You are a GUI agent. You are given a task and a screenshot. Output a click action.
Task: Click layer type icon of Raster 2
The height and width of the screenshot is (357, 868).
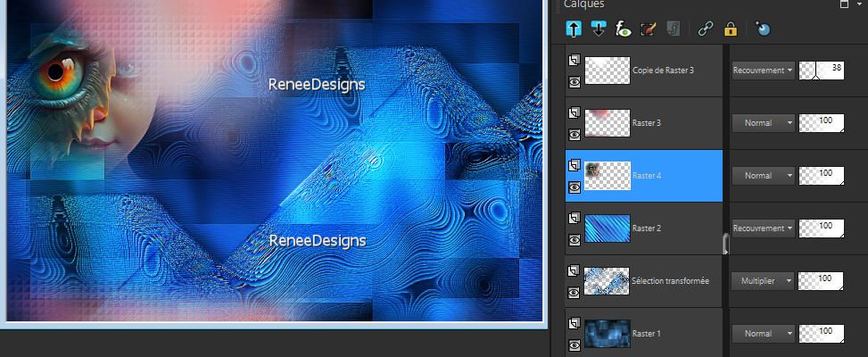(x=574, y=218)
